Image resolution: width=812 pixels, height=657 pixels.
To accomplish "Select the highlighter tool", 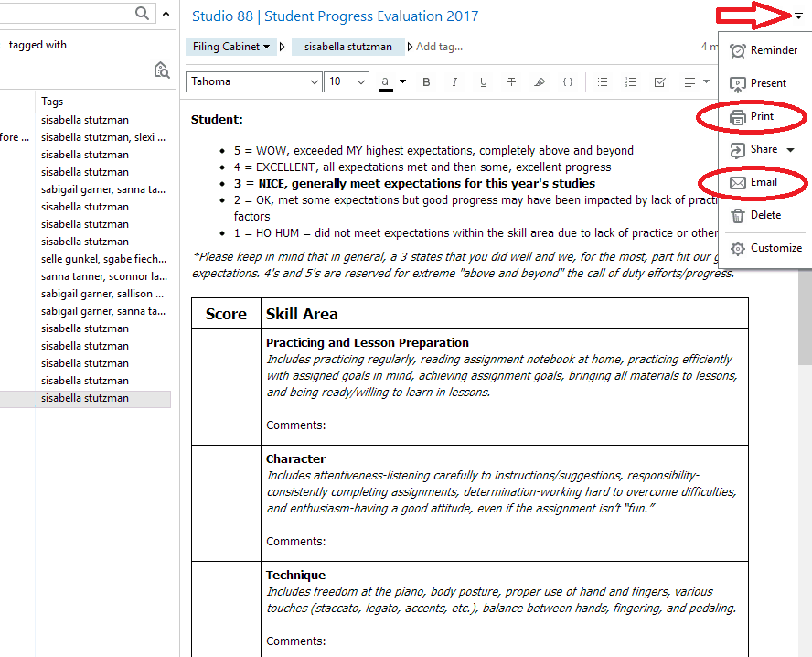I will click(540, 82).
